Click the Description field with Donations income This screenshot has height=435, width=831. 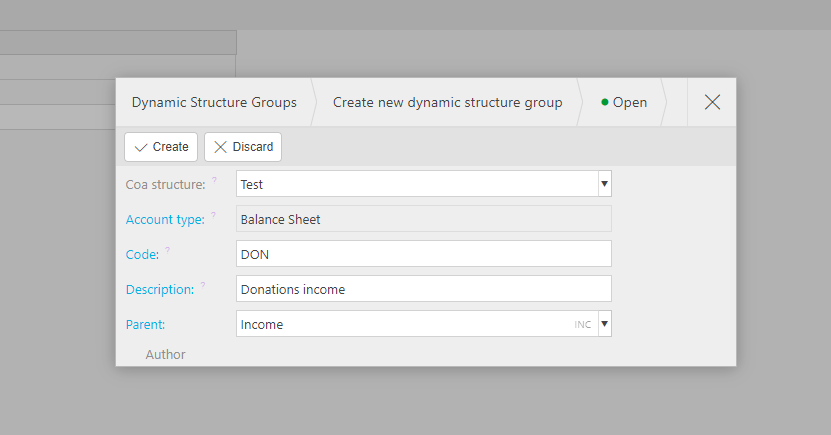[423, 289]
